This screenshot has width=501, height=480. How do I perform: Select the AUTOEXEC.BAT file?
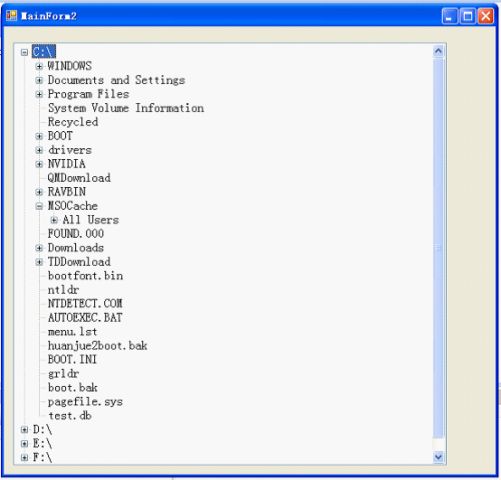click(x=85, y=318)
